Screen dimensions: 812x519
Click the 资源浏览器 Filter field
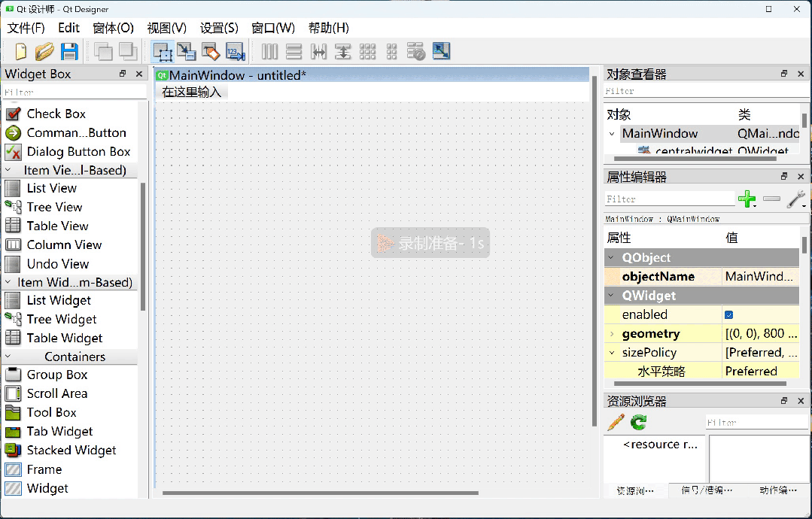[756, 422]
